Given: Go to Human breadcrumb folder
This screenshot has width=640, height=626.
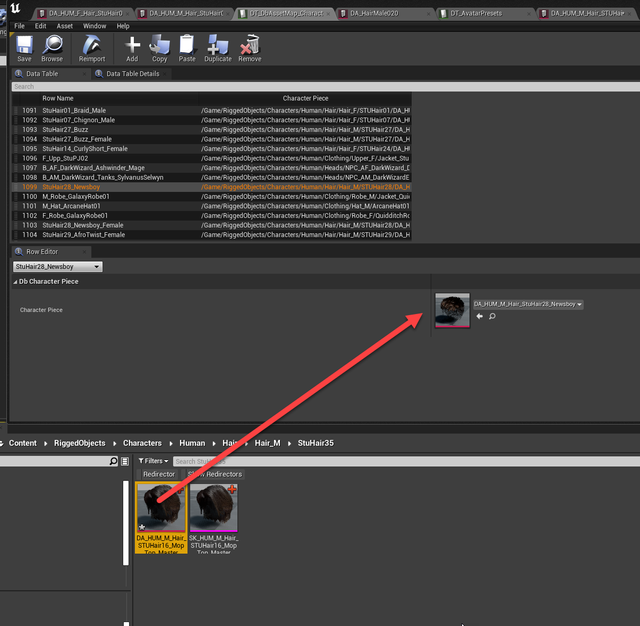Looking at the screenshot, I should coord(192,443).
